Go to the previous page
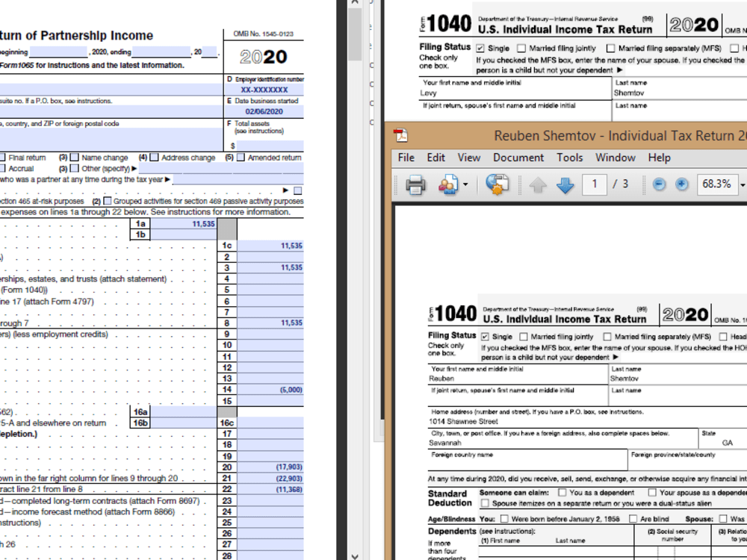747x560 pixels. pos(539,184)
